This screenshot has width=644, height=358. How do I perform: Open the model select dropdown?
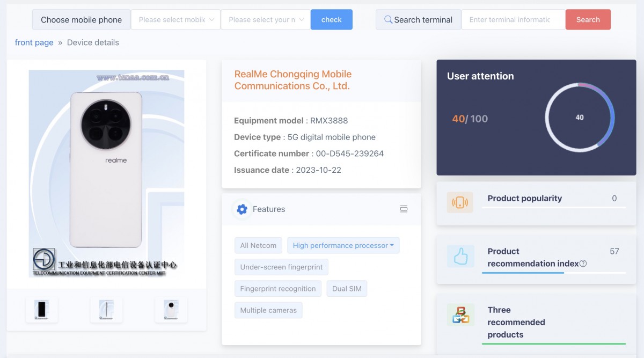(266, 20)
